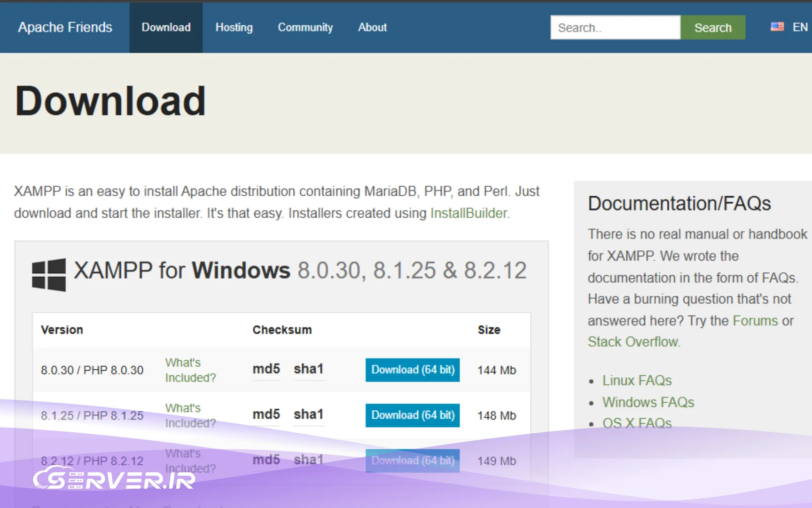Click the '148 Mb' size value
This screenshot has height=508, width=812.
pos(497,416)
